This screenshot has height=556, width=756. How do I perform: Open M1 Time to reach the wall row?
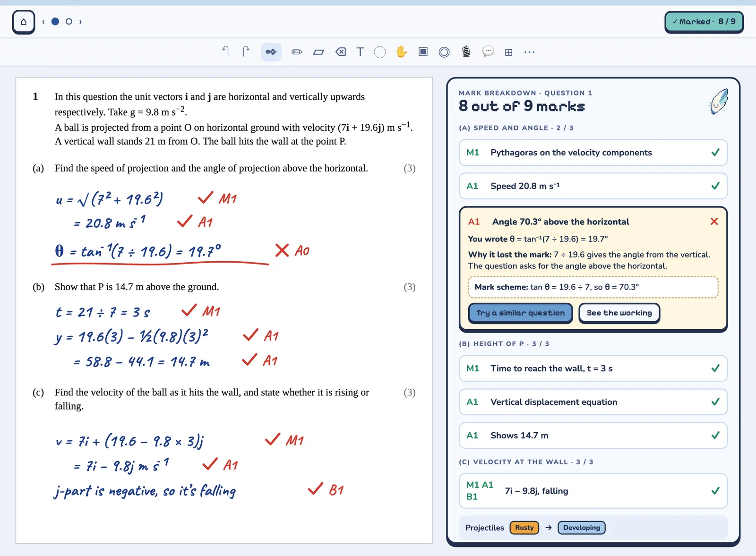(x=593, y=368)
